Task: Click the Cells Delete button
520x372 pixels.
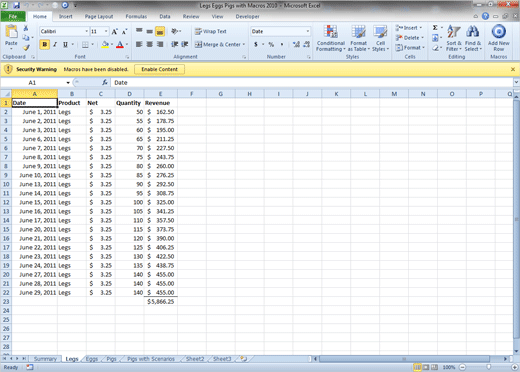Action: [x=410, y=38]
